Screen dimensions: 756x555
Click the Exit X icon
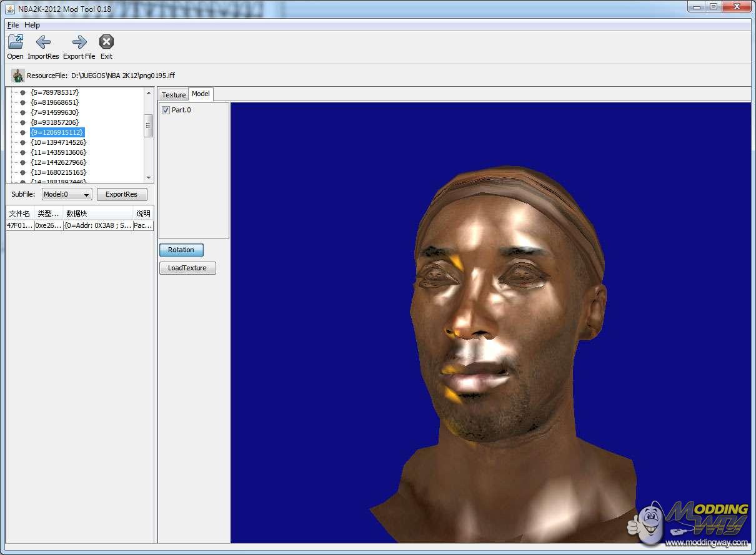[106, 42]
